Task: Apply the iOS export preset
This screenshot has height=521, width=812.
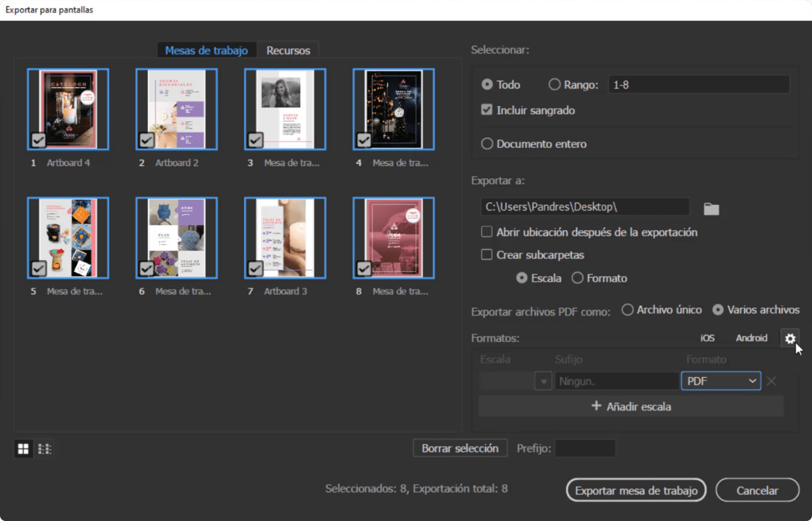Action: (707, 338)
